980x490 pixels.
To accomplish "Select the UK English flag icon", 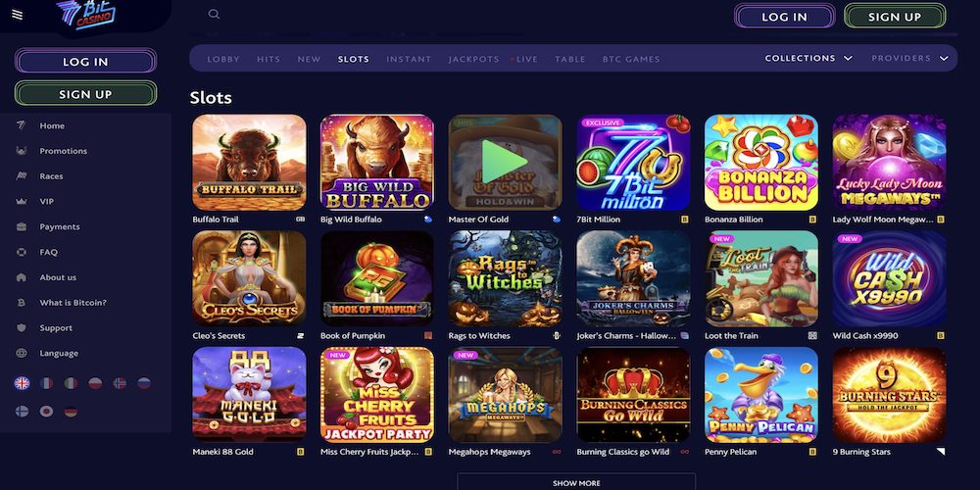I will pos(22,383).
